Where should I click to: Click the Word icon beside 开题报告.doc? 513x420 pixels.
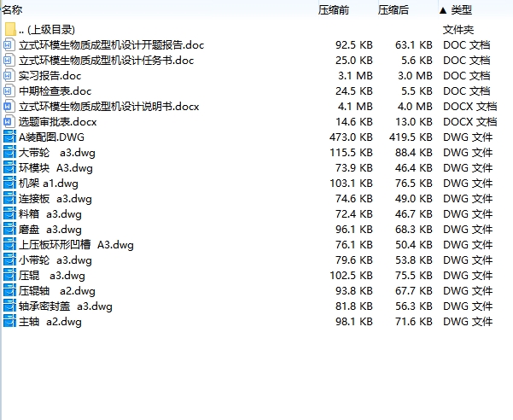coord(9,44)
